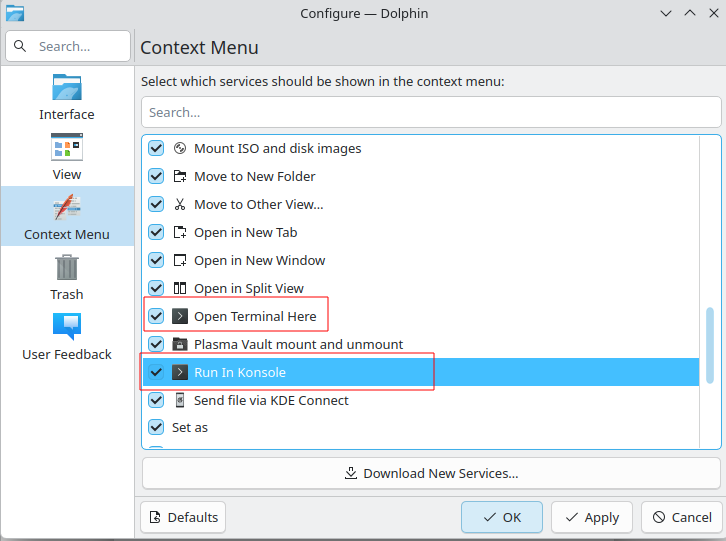Click the terminal icon beside Run In Konsole

180,372
